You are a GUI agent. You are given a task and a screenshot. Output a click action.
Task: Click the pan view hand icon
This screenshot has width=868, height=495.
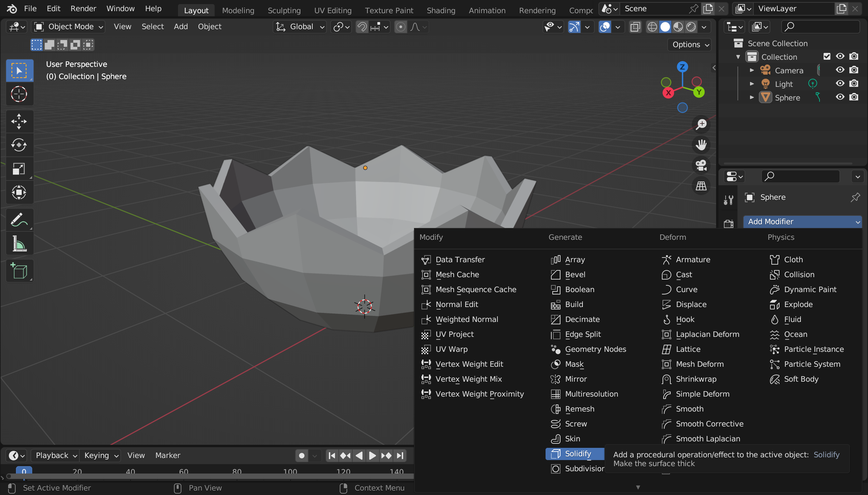click(x=701, y=145)
